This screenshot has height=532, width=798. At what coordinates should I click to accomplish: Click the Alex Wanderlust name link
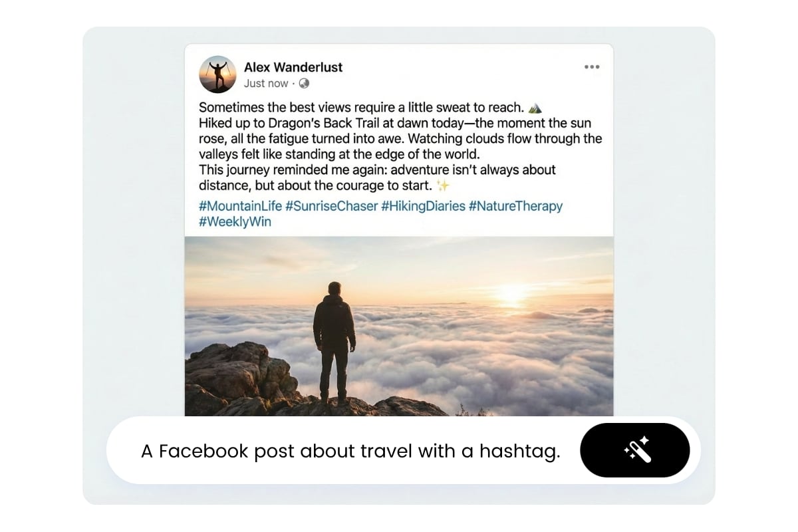[293, 67]
